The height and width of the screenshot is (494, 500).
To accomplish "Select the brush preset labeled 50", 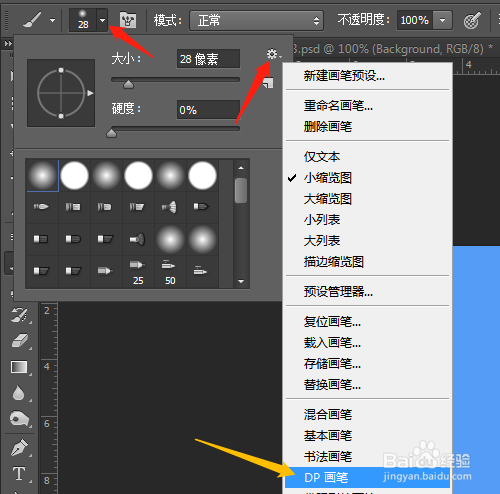I will (170, 272).
